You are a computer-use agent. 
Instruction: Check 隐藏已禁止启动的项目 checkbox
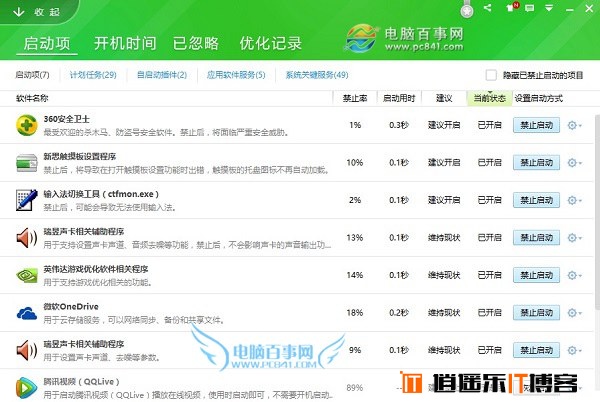[490, 75]
